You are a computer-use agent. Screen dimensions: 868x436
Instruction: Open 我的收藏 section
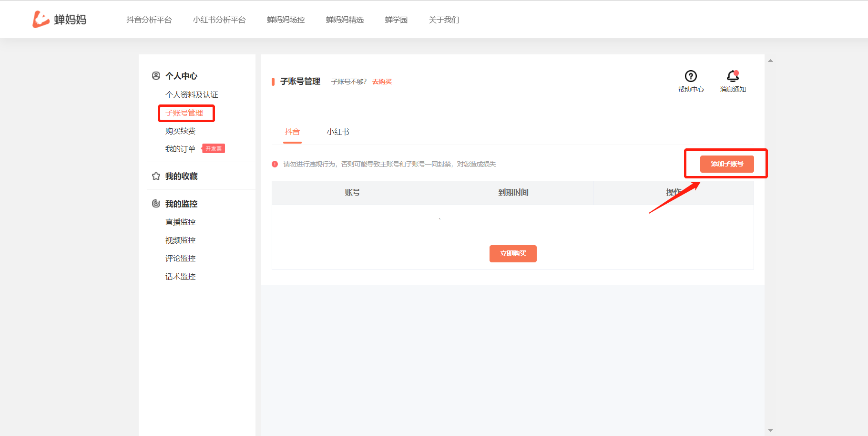pyautogui.click(x=182, y=176)
